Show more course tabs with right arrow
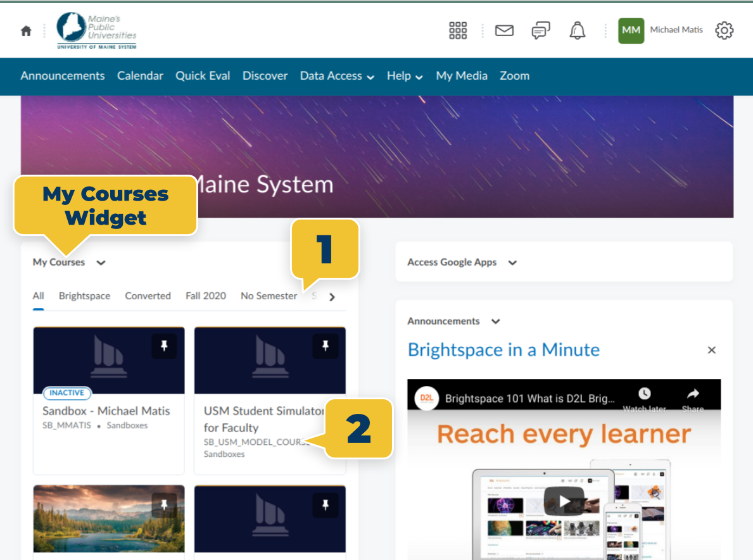This screenshot has width=753, height=560. 332,297
